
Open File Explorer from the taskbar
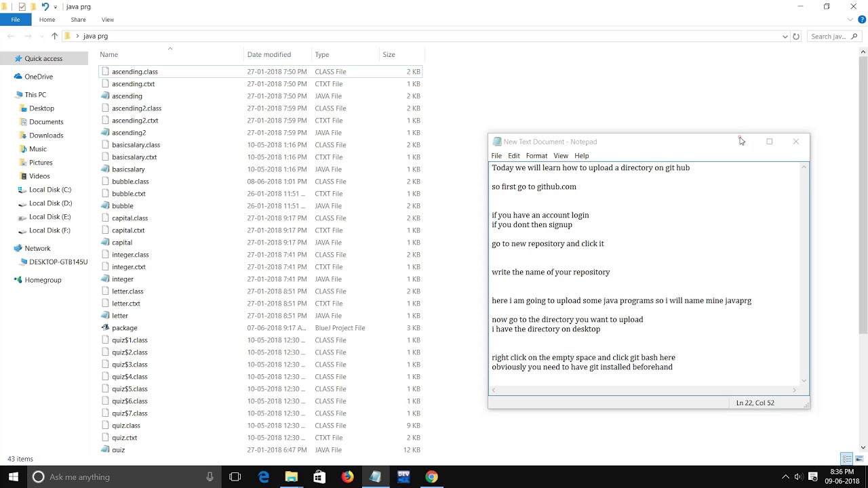point(292,476)
